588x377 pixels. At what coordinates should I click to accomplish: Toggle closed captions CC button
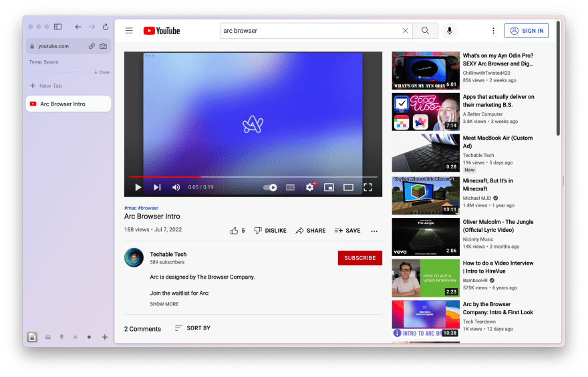tap(290, 187)
